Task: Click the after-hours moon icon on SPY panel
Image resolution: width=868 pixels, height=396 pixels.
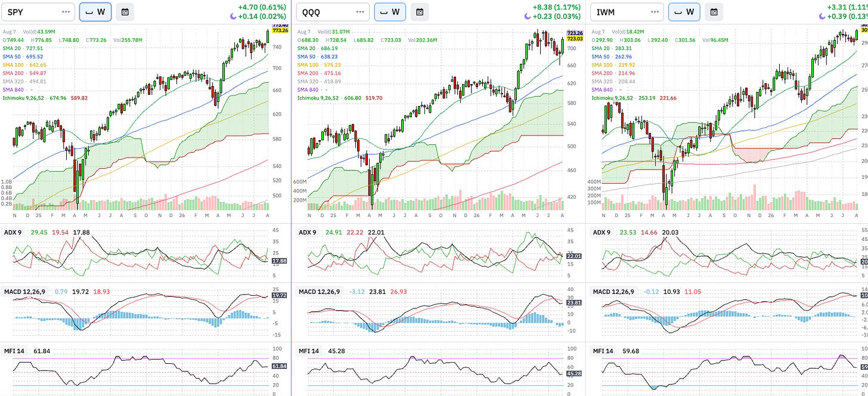Action: click(x=233, y=17)
